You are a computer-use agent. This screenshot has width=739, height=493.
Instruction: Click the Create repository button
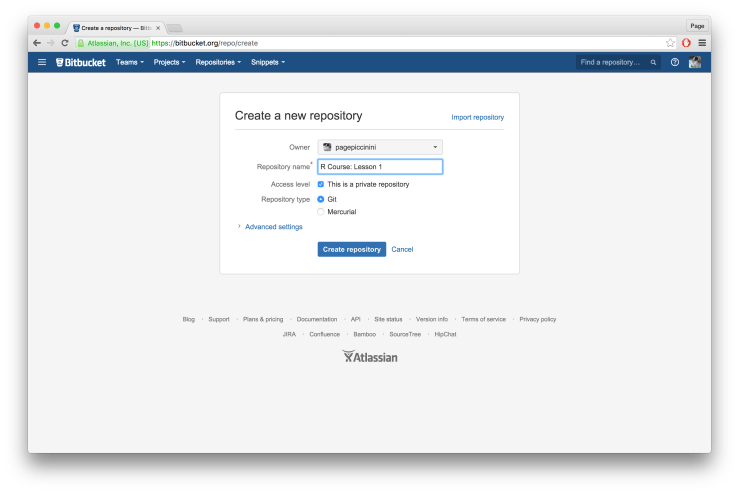point(352,249)
